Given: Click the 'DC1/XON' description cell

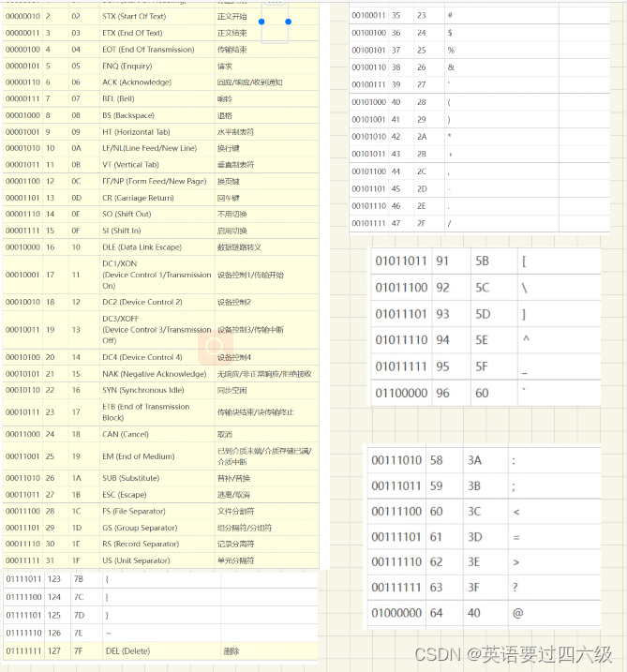Looking at the screenshot, I should click(x=157, y=275).
